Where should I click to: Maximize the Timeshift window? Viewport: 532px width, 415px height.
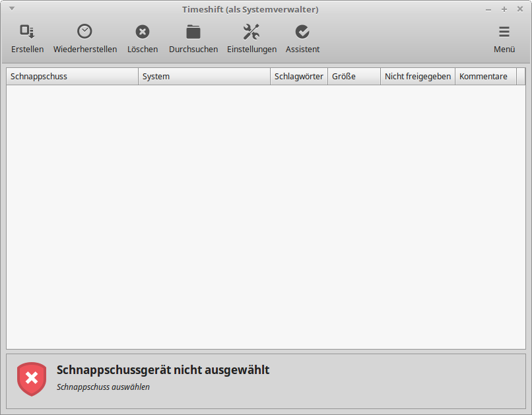(x=504, y=9)
